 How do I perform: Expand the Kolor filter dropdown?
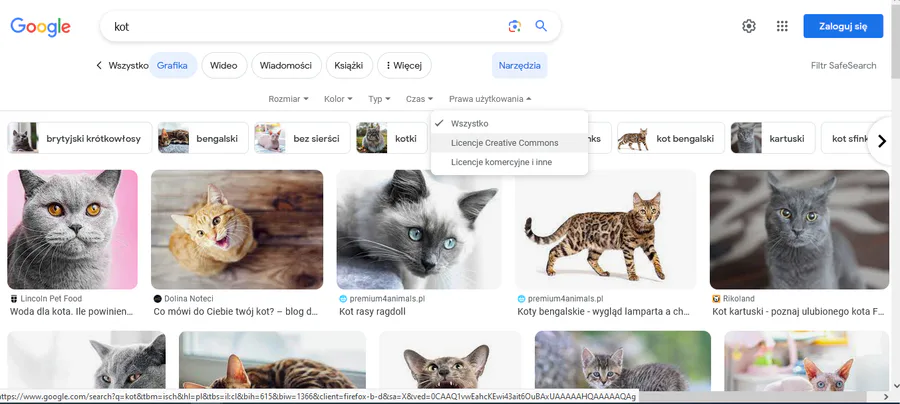(340, 99)
